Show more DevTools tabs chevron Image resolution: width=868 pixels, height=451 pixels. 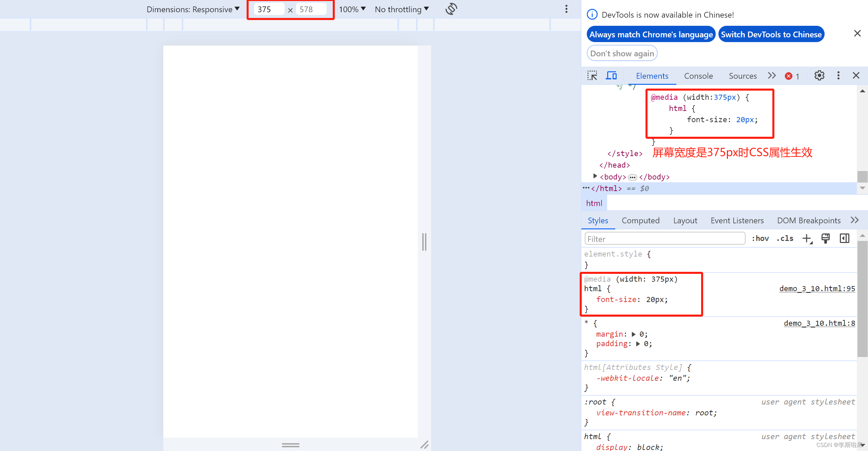click(772, 75)
